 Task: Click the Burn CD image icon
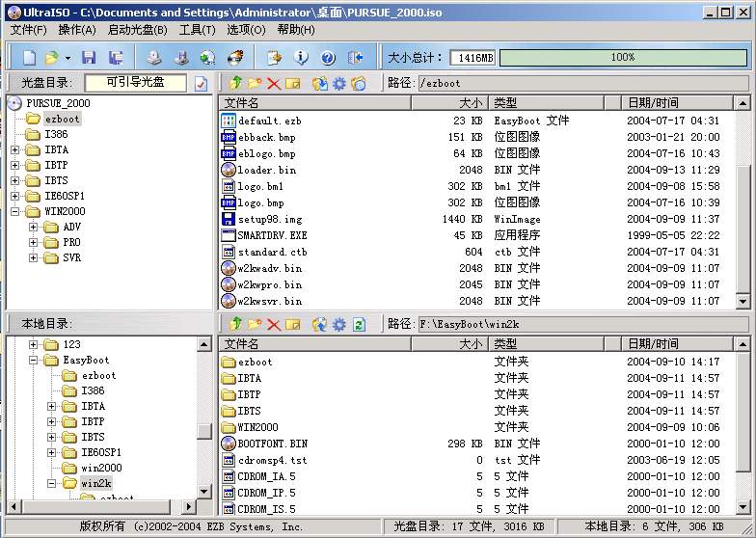[235, 58]
